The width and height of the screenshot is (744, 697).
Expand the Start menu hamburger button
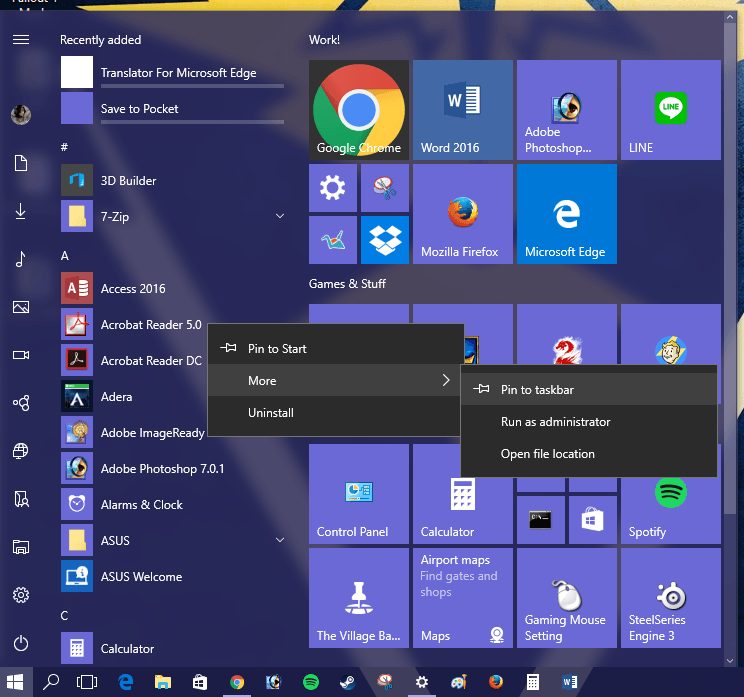[x=21, y=40]
